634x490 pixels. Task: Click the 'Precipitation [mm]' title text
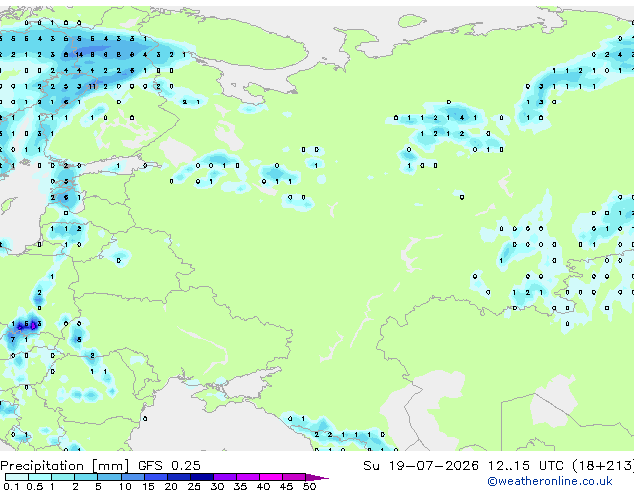coord(65,466)
